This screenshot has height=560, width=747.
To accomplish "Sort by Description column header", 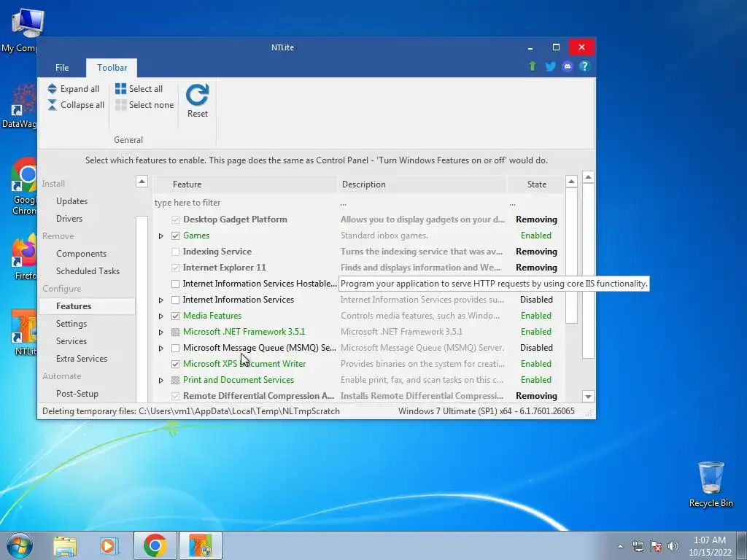I will (422, 184).
